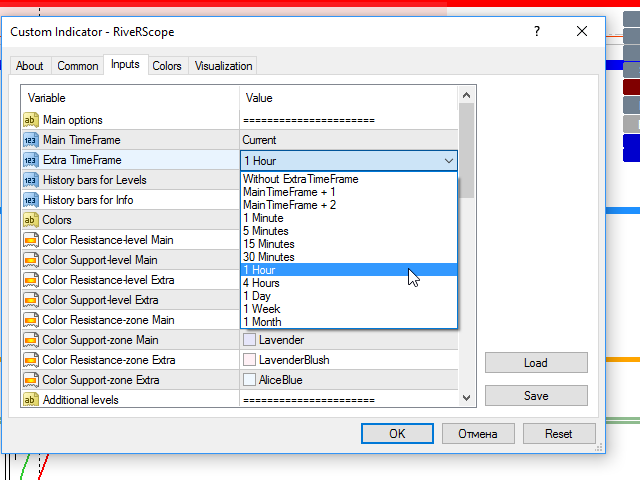Click the Load button
This screenshot has width=640, height=480.
[x=536, y=363]
